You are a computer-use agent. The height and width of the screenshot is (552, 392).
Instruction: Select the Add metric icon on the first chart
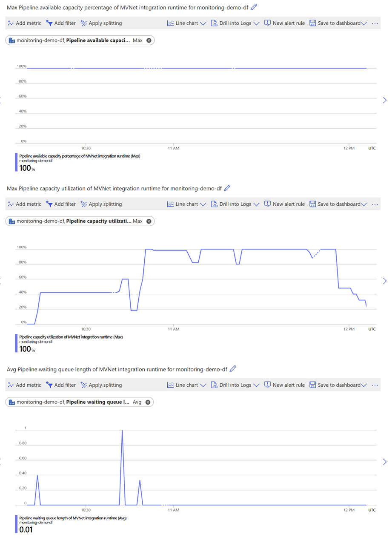pyautogui.click(x=10, y=23)
